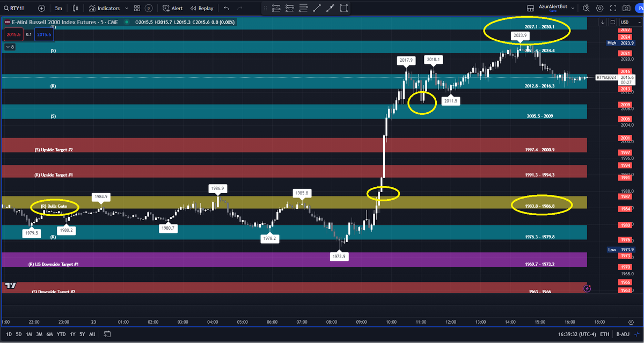
Task: Grab the floating drawing toolbar handle
Action: point(266,8)
